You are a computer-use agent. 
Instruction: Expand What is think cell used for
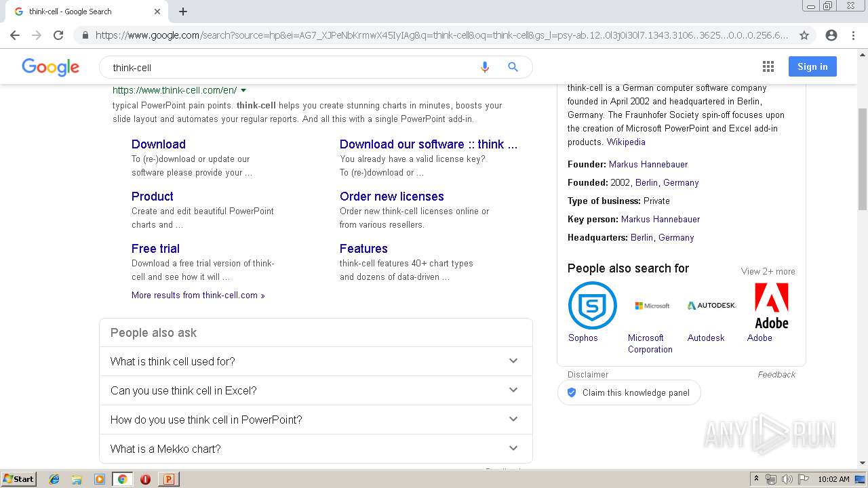(x=316, y=361)
